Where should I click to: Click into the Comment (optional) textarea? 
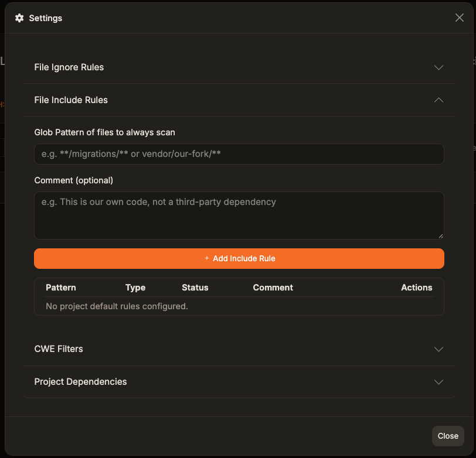click(x=239, y=216)
